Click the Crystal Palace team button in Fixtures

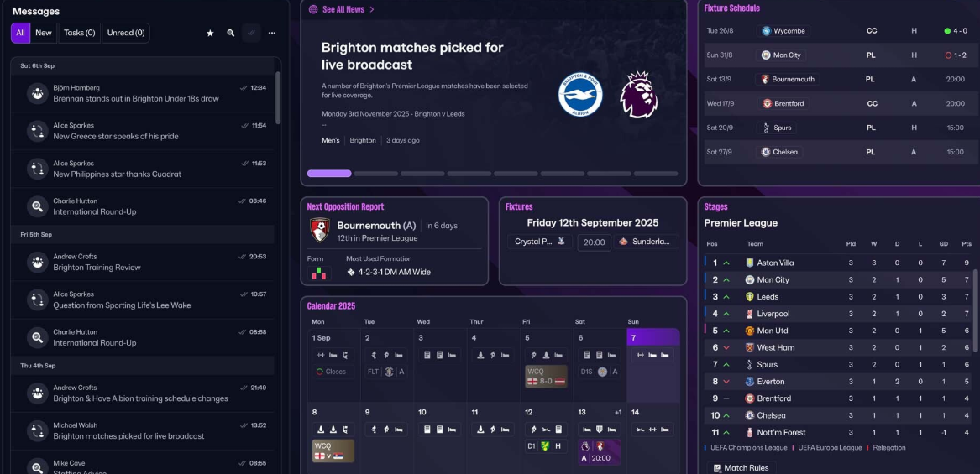tap(539, 242)
